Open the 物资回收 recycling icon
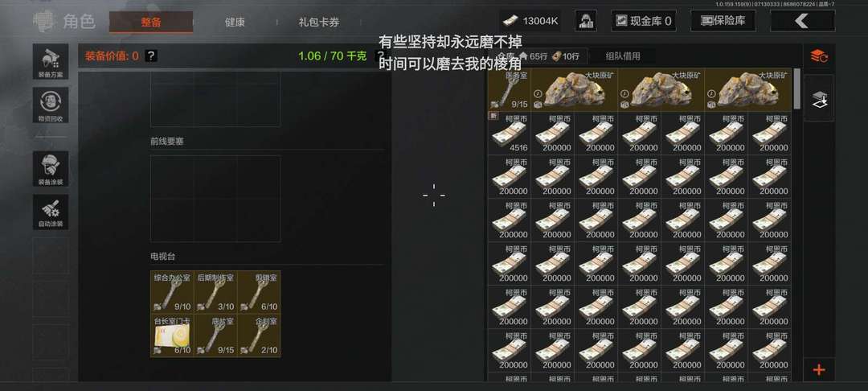Screen dimensions: 868x391 [51, 105]
